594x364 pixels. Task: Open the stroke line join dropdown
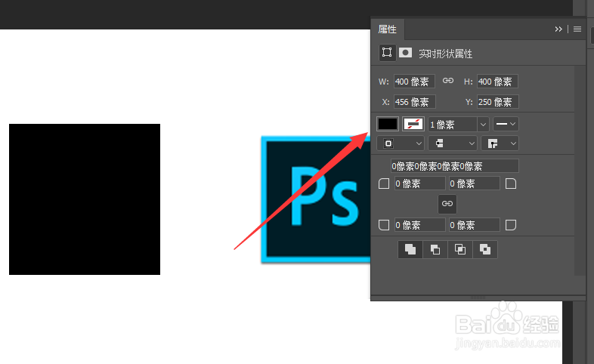click(x=500, y=143)
